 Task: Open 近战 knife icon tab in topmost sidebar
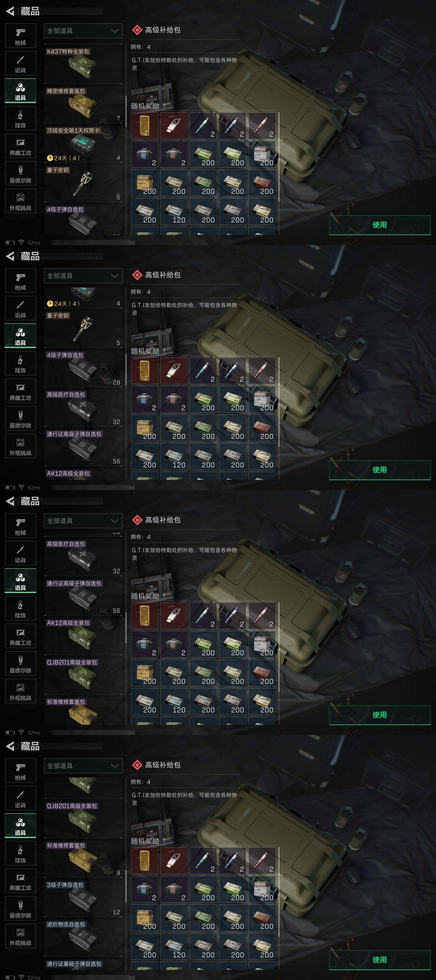coord(20,64)
